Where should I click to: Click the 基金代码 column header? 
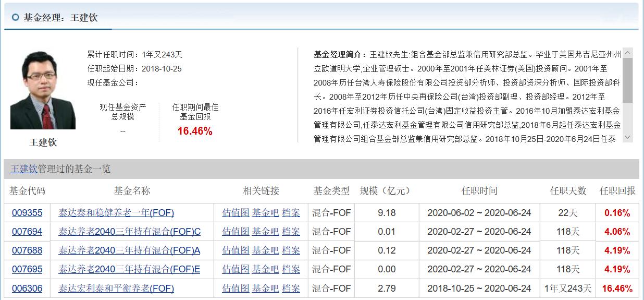(27, 191)
